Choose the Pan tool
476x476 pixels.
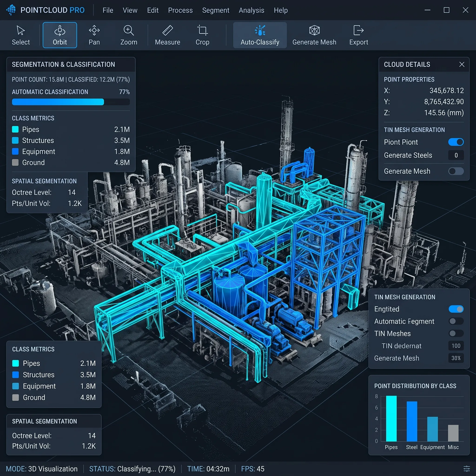coord(94,35)
